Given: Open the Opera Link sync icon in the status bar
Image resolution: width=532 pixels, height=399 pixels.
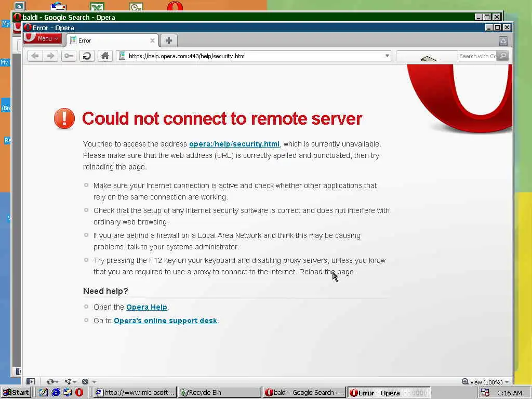Looking at the screenshot, I should 50,381.
